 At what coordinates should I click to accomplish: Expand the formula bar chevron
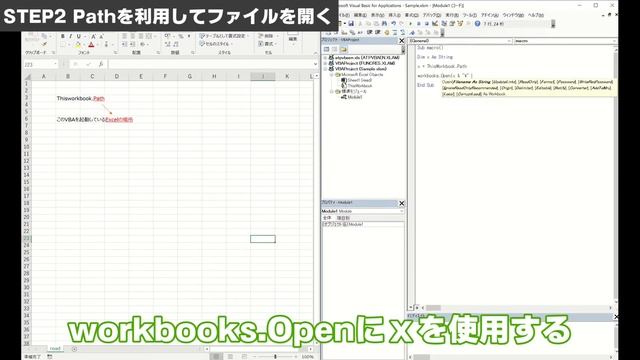315,64
